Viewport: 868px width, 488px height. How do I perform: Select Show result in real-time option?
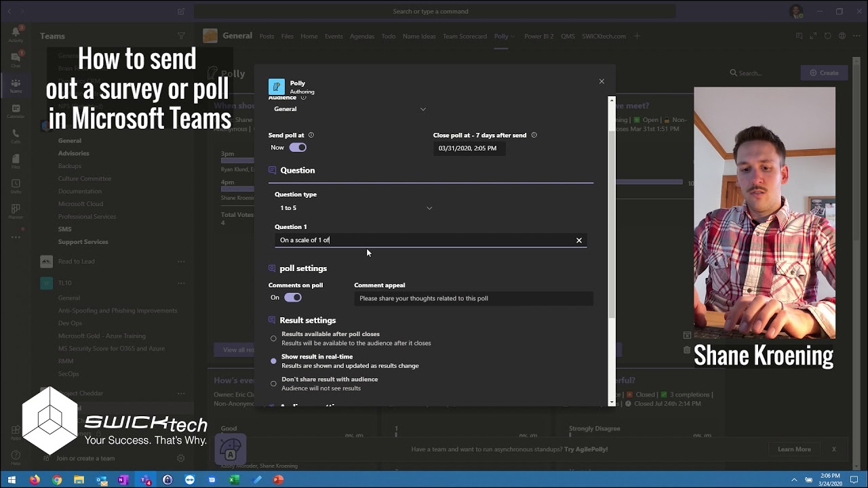tap(274, 361)
